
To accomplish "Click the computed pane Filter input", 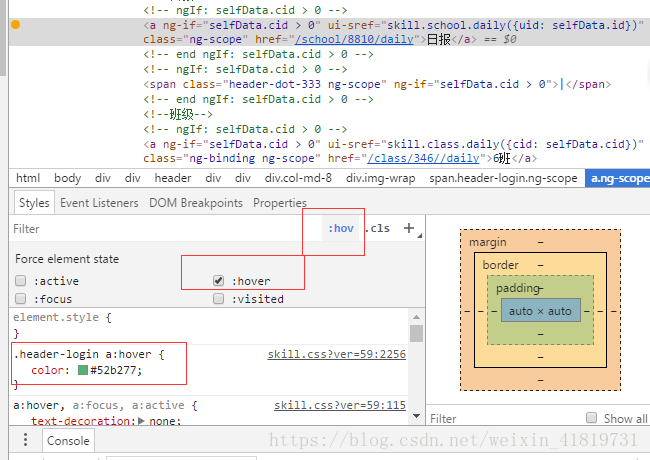I will tap(504, 419).
